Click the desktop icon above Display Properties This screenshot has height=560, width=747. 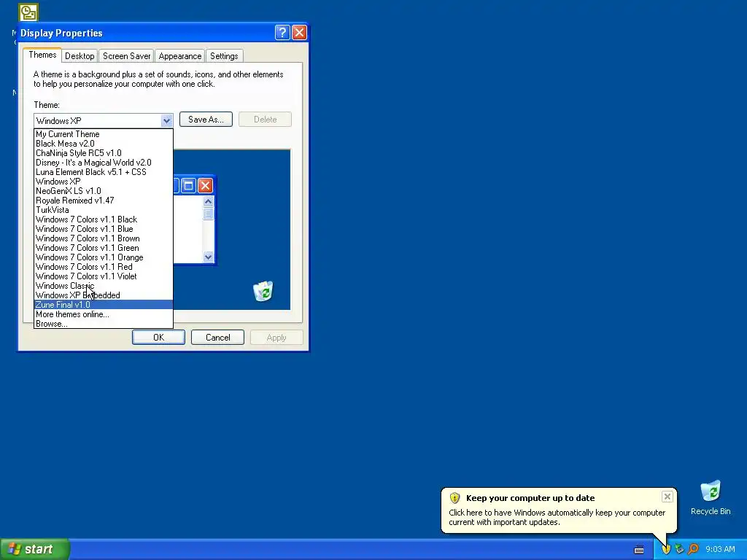coord(28,12)
